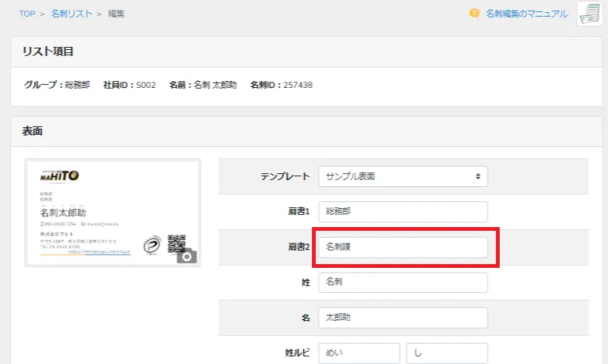608x364 pixels.
Task: Click the リスト項目 section heading
Action: point(48,51)
